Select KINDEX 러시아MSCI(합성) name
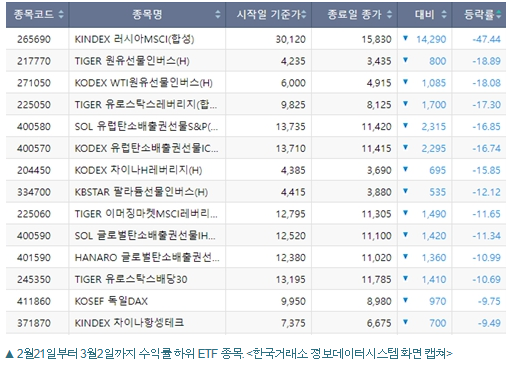This screenshot has height=367, width=523. pos(134,39)
